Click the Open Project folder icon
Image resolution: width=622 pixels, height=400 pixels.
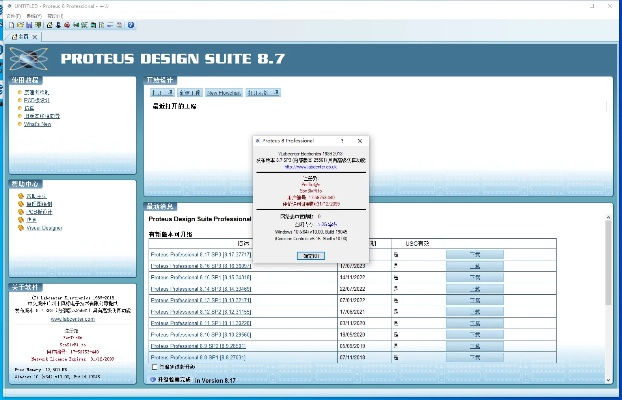coord(18,25)
